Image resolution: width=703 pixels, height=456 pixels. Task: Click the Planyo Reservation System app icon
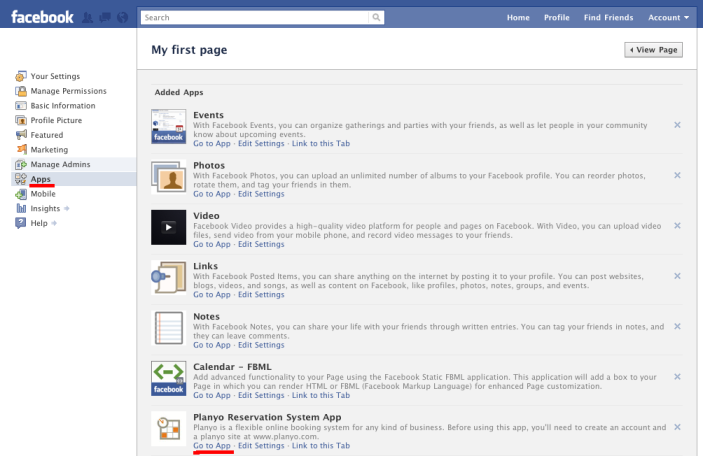166,427
